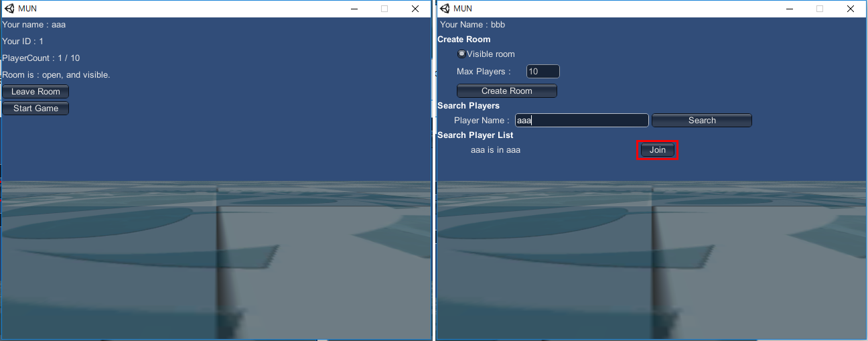Click Create Room button in right window
The image size is (868, 341).
coord(507,91)
